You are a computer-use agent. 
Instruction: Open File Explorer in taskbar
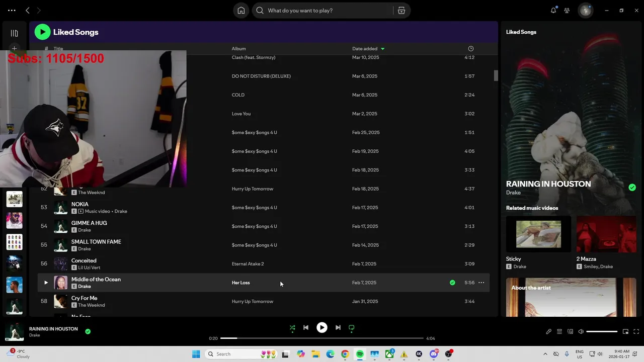tap(315, 354)
